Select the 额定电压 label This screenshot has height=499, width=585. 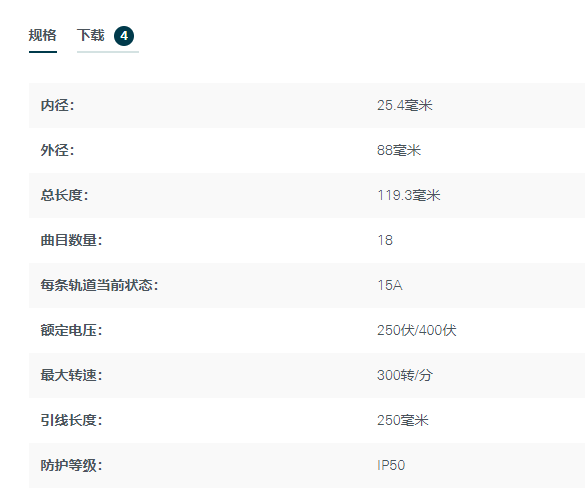(x=71, y=330)
